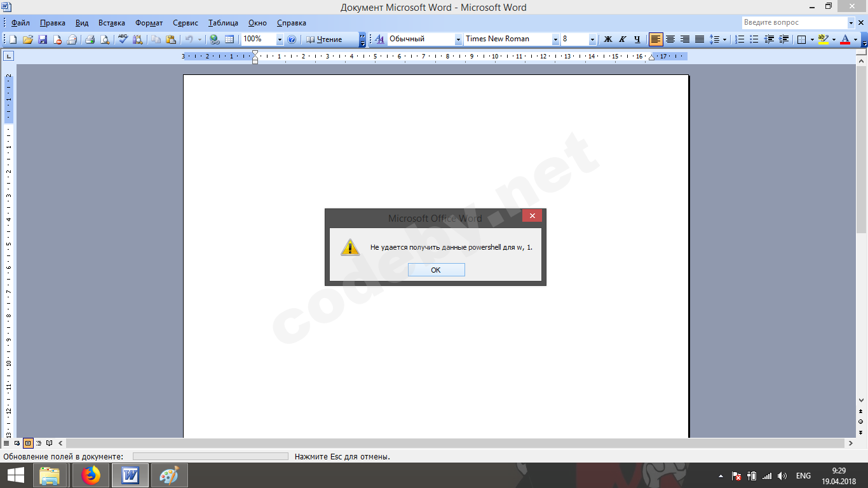Open the Файл menu
This screenshot has width=868, height=488.
click(x=20, y=23)
